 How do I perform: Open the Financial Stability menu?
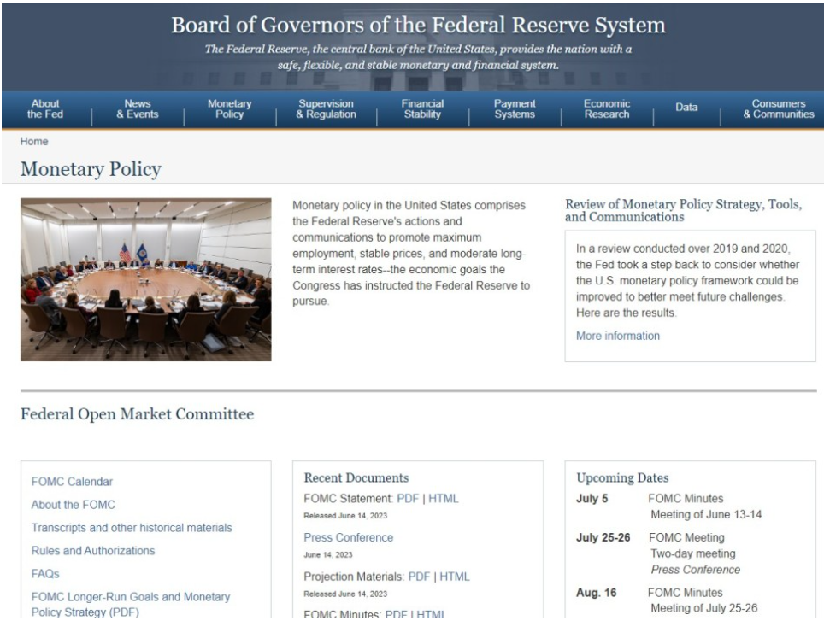(422, 108)
